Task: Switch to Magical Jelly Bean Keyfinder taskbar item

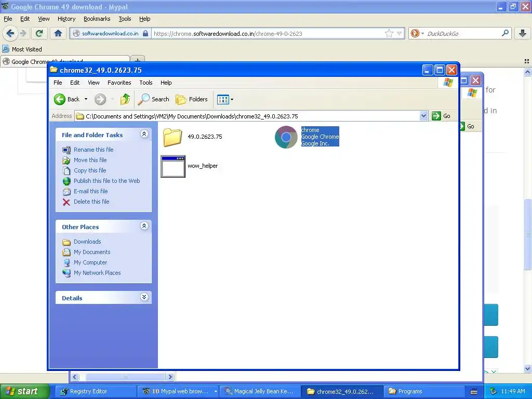Action: tap(260, 392)
